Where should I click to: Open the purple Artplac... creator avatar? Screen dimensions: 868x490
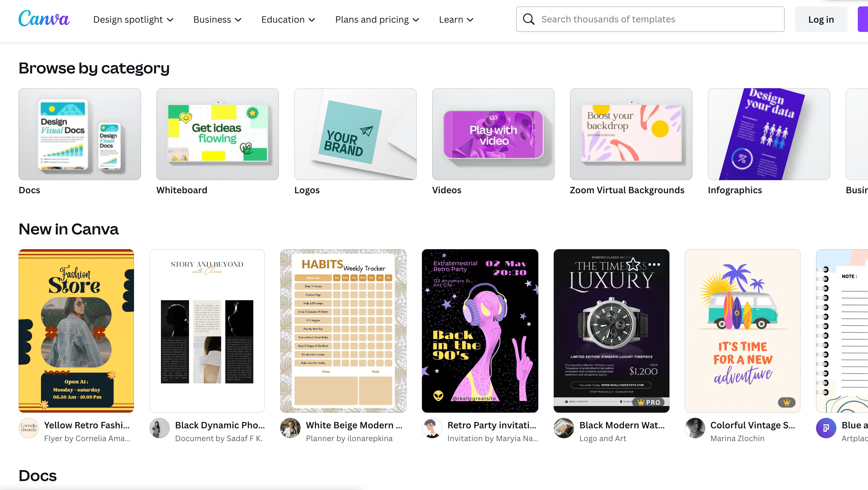(x=826, y=428)
